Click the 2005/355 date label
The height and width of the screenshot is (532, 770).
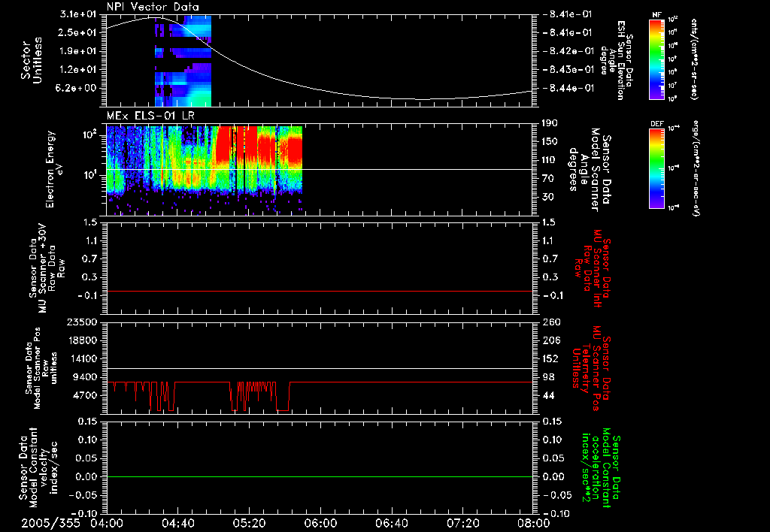click(x=50, y=523)
